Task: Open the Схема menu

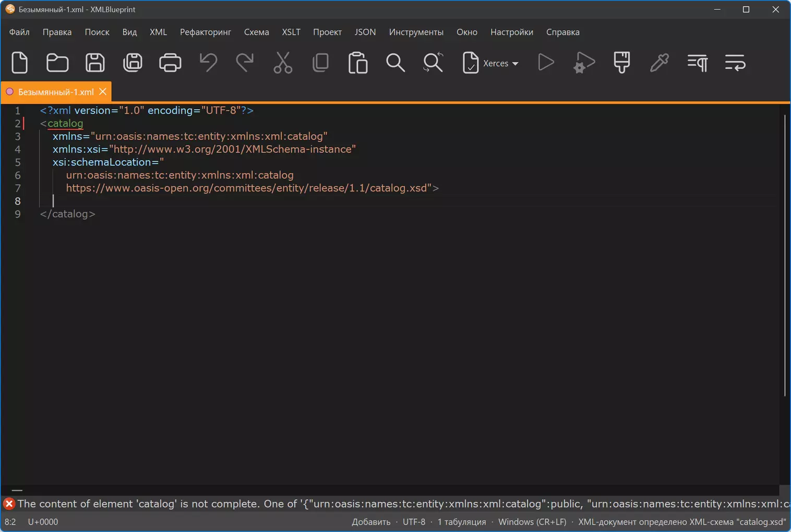Action: point(257,32)
